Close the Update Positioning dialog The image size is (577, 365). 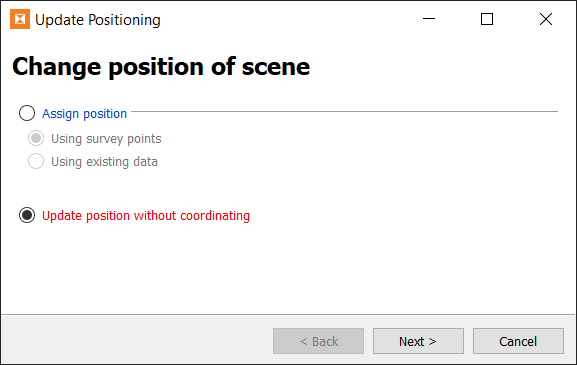(546, 19)
